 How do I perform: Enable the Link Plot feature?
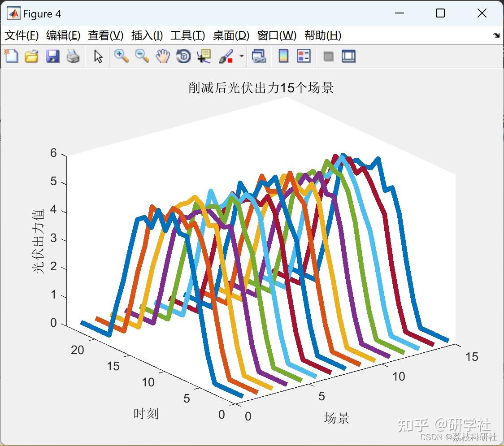(259, 56)
